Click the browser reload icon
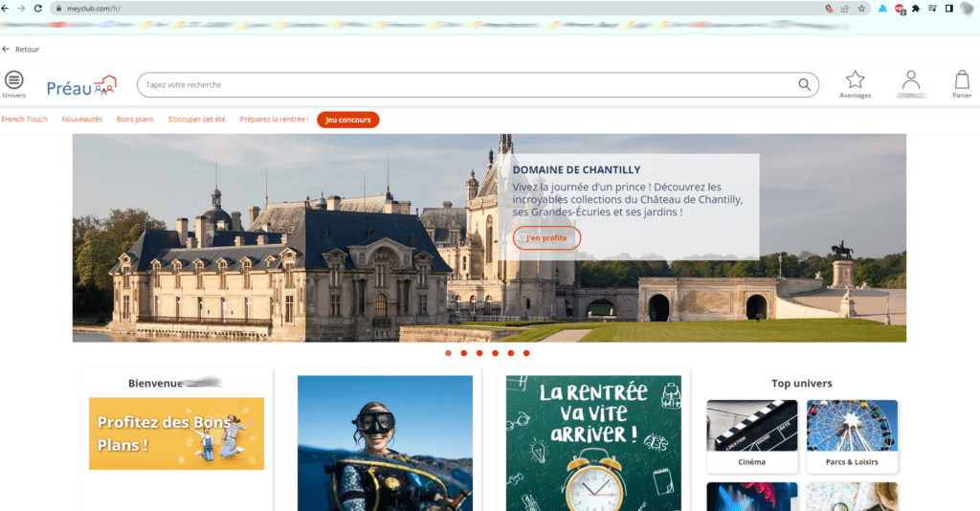 tap(38, 8)
